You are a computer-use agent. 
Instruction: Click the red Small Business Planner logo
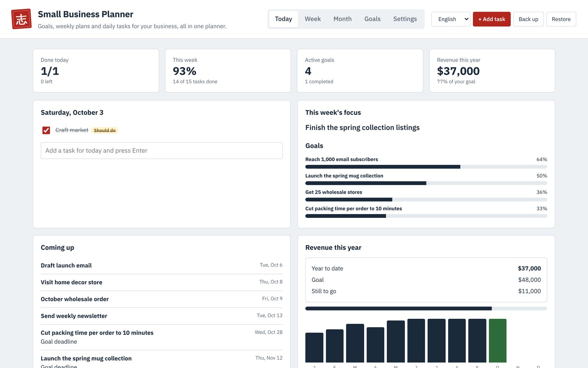tap(21, 19)
